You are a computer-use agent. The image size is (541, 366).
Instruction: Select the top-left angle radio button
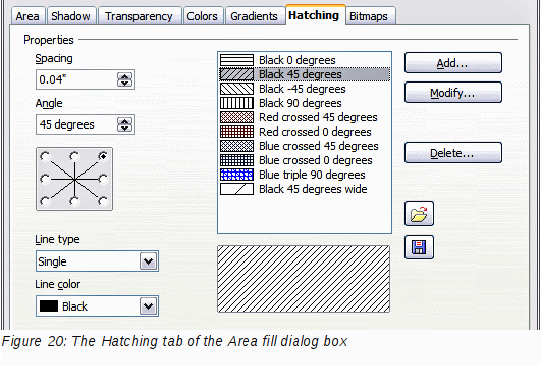coord(45,156)
